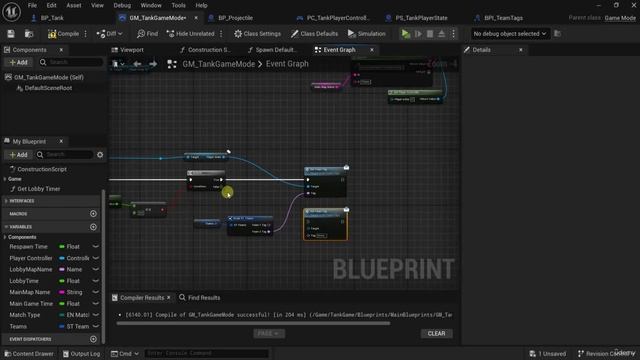This screenshot has height=360, width=640.
Task: Click the Unreal Engine logo icon
Action: 11,12
